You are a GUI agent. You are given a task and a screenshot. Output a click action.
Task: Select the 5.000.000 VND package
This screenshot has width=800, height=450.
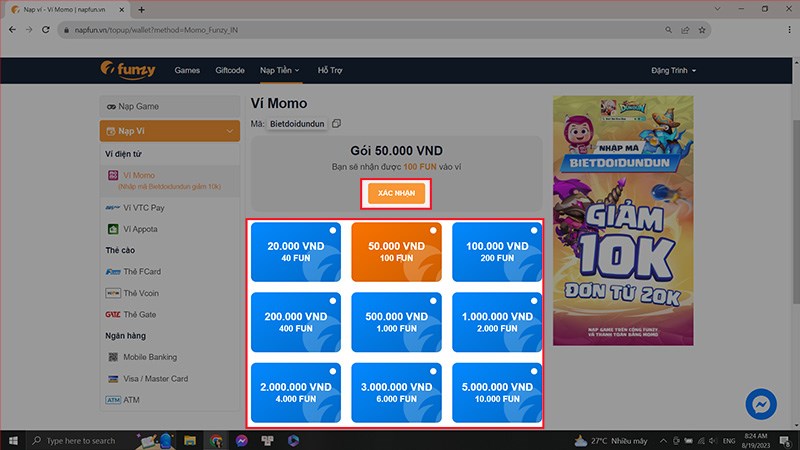(x=497, y=392)
